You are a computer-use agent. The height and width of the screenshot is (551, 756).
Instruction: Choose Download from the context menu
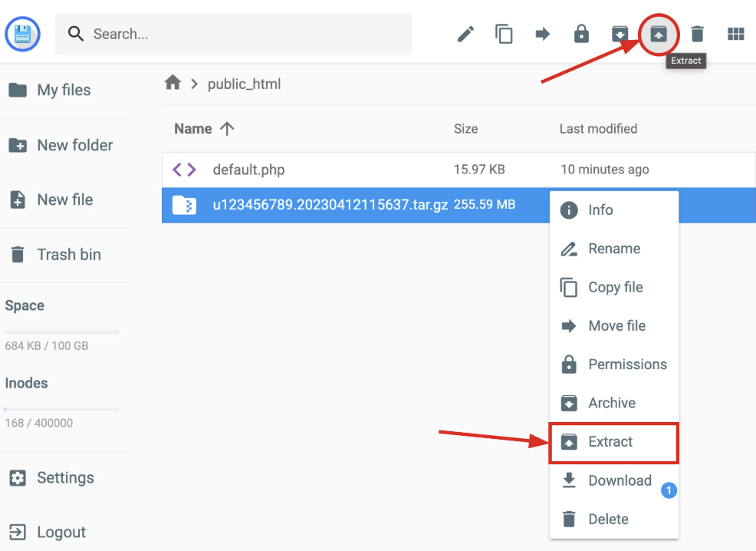click(613, 480)
